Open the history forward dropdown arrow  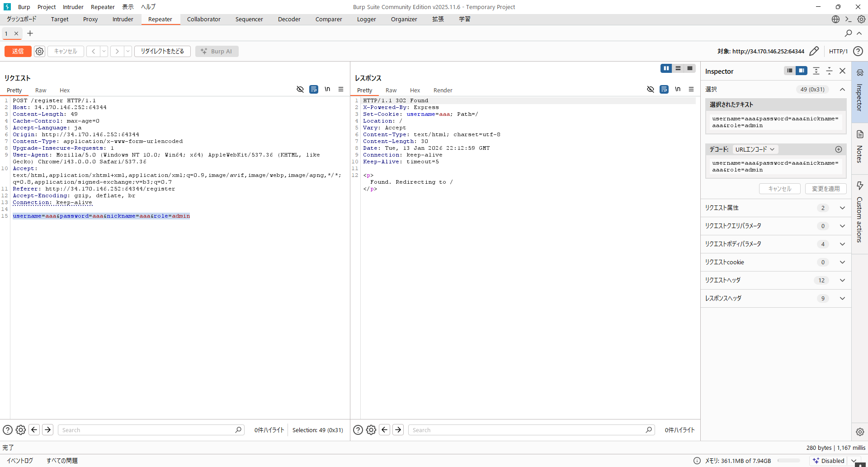click(x=128, y=52)
